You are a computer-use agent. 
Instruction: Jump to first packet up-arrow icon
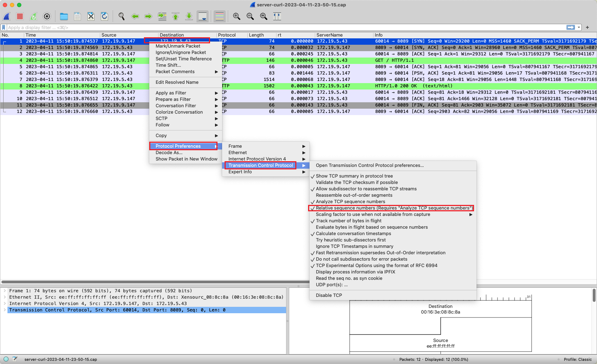point(176,16)
